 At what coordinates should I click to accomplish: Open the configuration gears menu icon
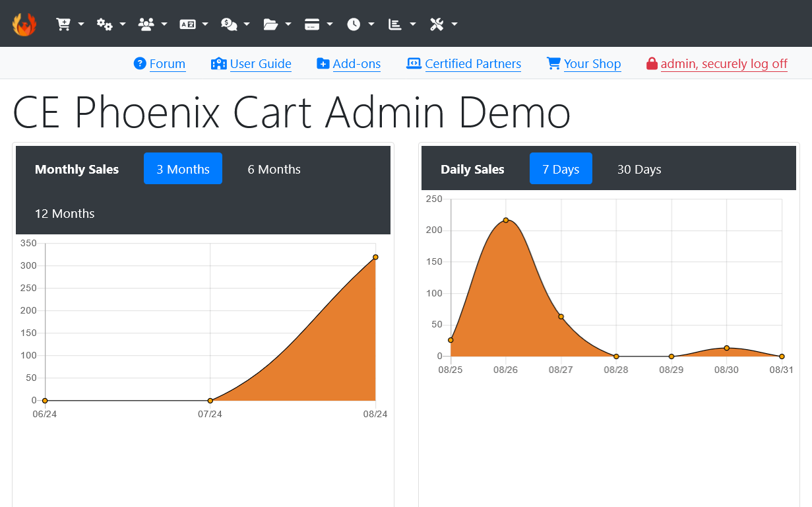coord(104,24)
